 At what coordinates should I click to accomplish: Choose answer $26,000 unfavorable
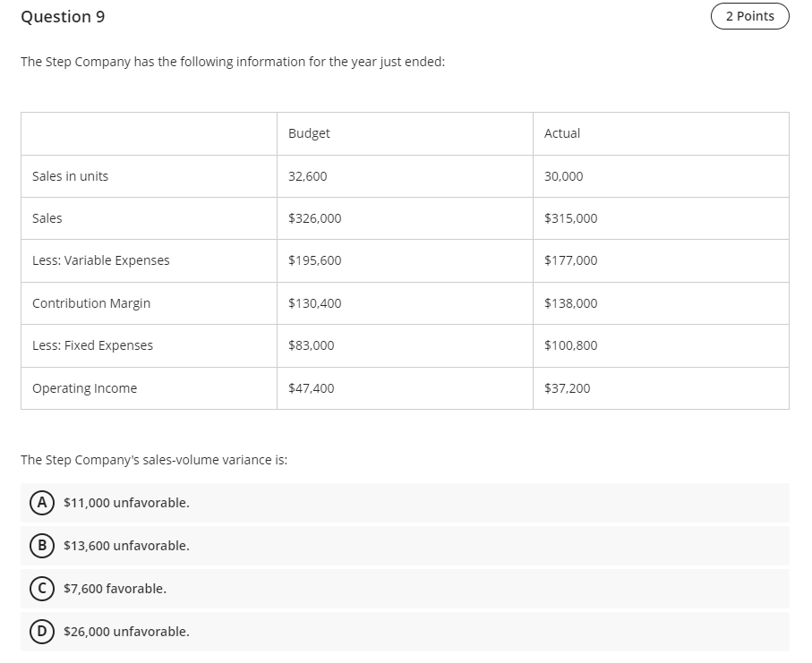coord(405,632)
